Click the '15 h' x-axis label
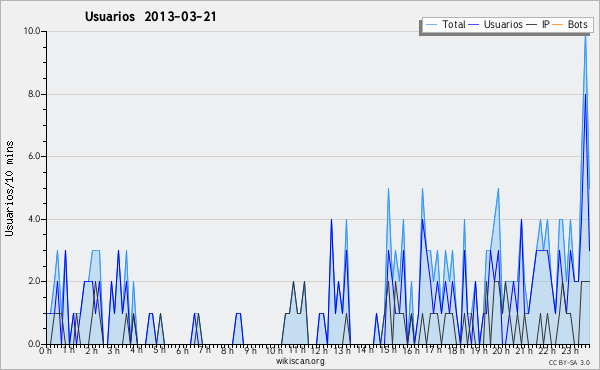The width and height of the screenshot is (600, 370). point(387,350)
